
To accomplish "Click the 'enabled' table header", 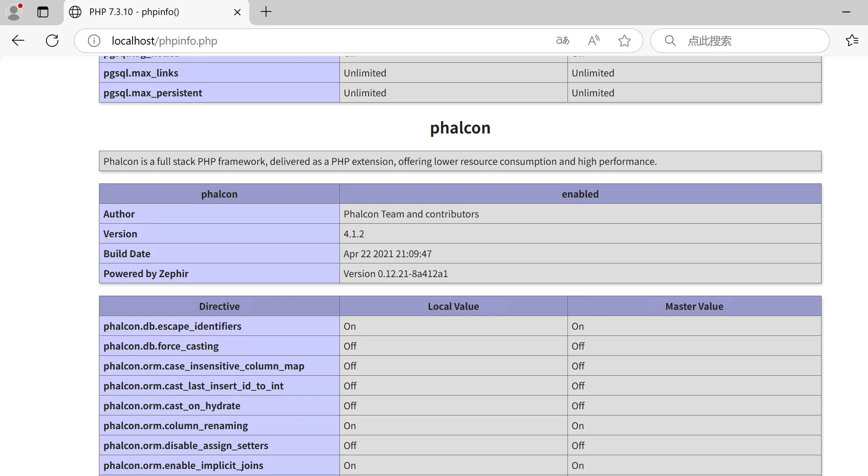I will [580, 194].
